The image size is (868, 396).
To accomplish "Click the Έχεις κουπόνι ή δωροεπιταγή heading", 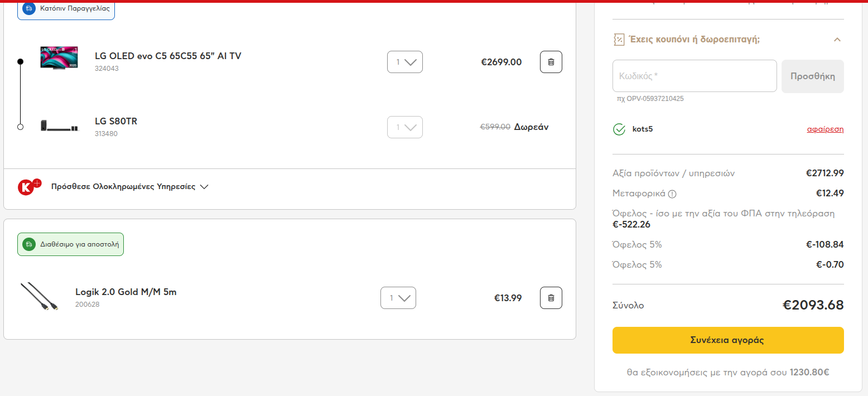I will pos(695,40).
